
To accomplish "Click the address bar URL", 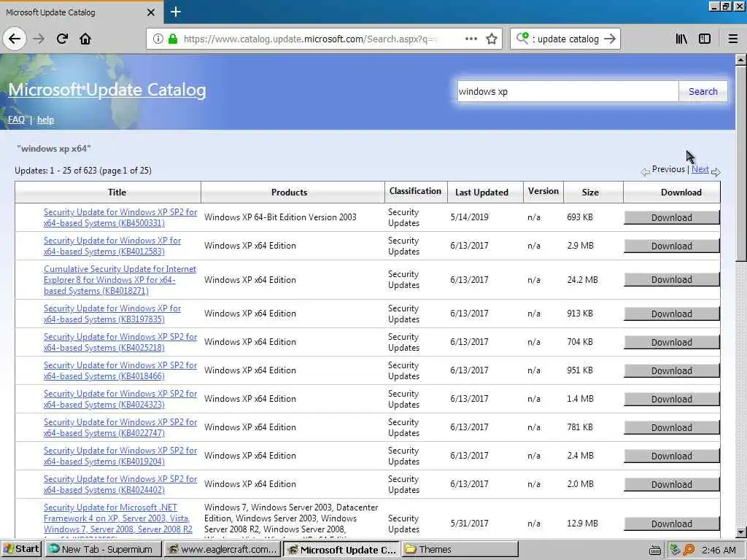I will click(x=309, y=39).
